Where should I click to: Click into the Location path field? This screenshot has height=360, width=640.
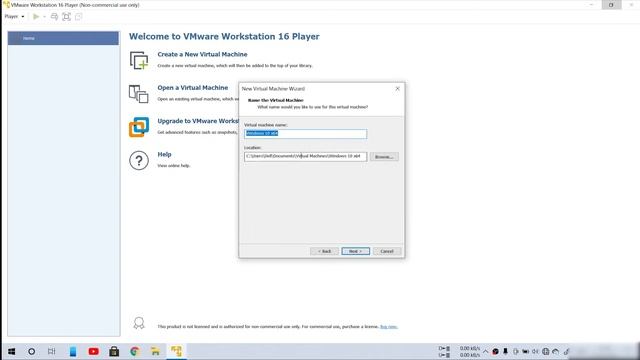click(x=305, y=156)
